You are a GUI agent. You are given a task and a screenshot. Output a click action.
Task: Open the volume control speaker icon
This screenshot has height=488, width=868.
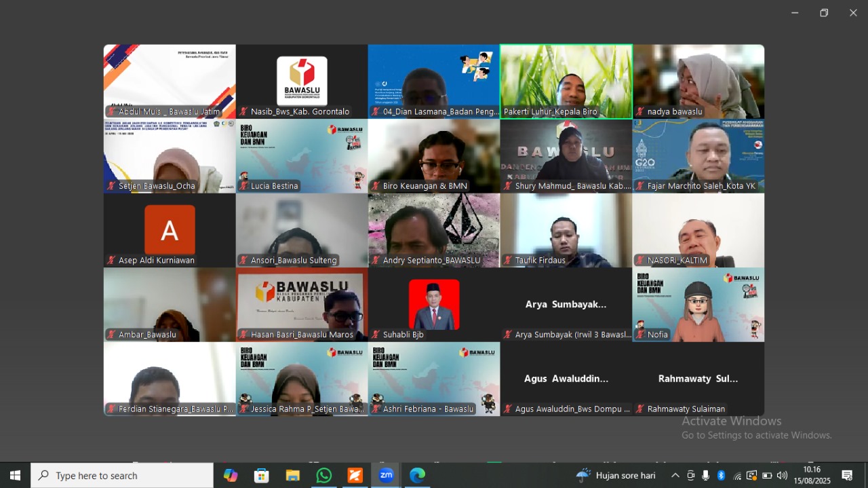click(x=782, y=476)
